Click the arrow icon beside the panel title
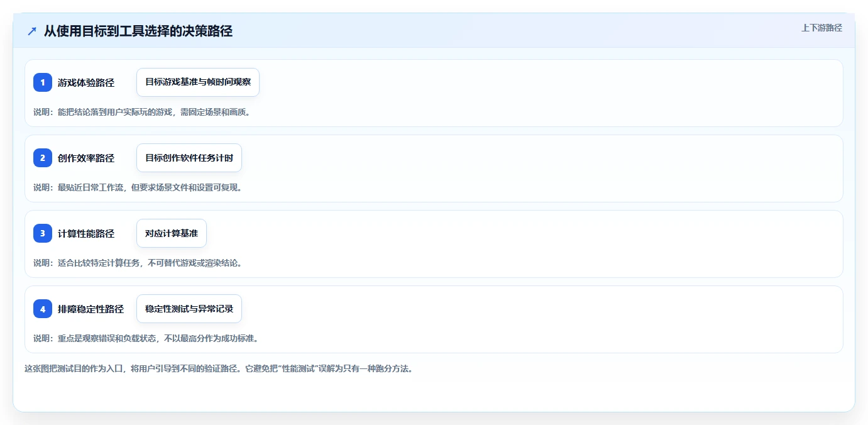This screenshot has height=425, width=868. [32, 31]
